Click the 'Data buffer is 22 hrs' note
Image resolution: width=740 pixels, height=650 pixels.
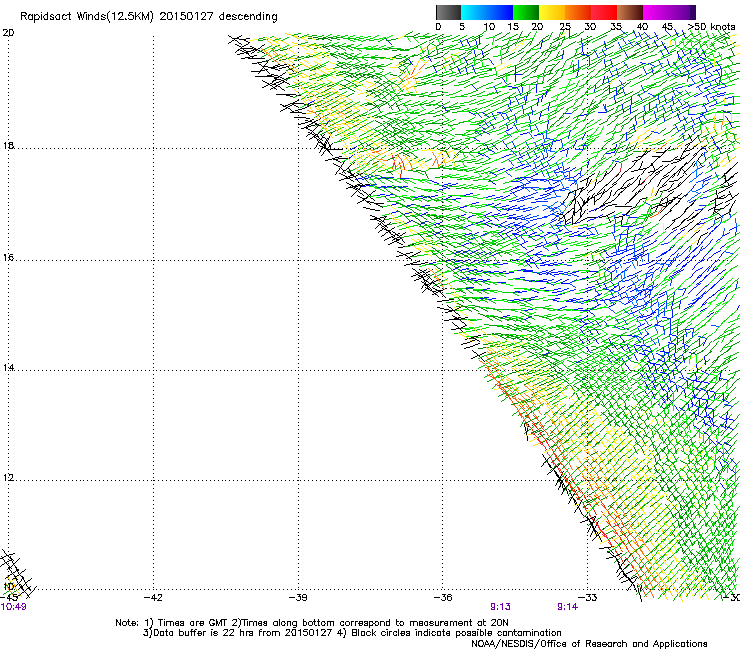pos(352,633)
